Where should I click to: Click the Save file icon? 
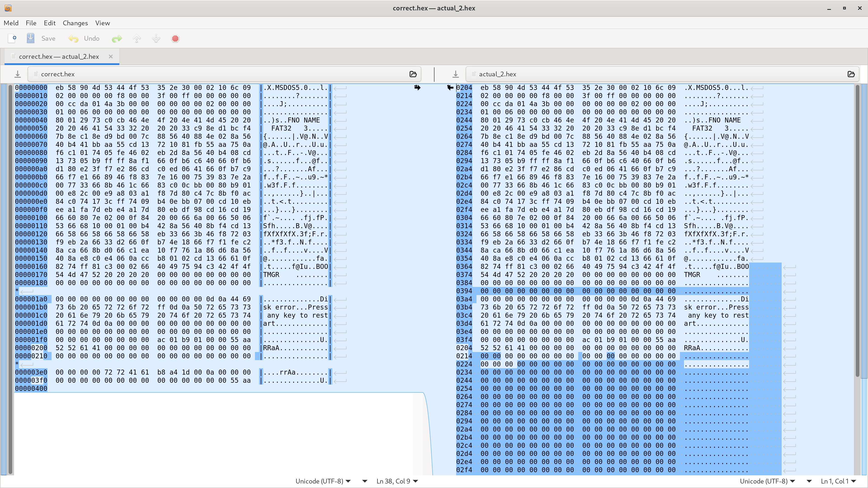pyautogui.click(x=31, y=38)
